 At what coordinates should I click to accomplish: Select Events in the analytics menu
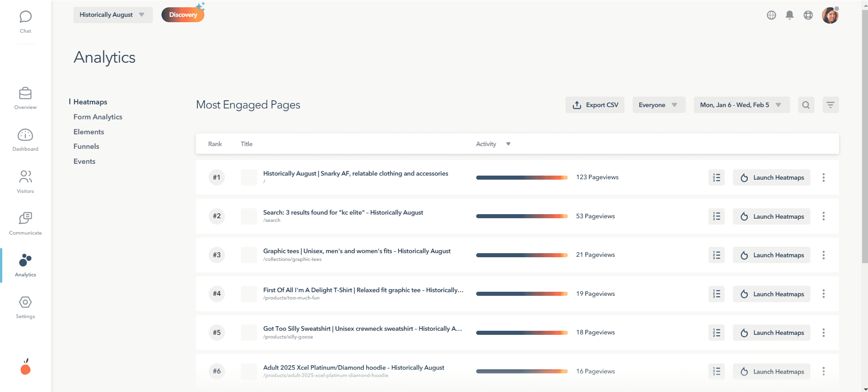(x=84, y=161)
